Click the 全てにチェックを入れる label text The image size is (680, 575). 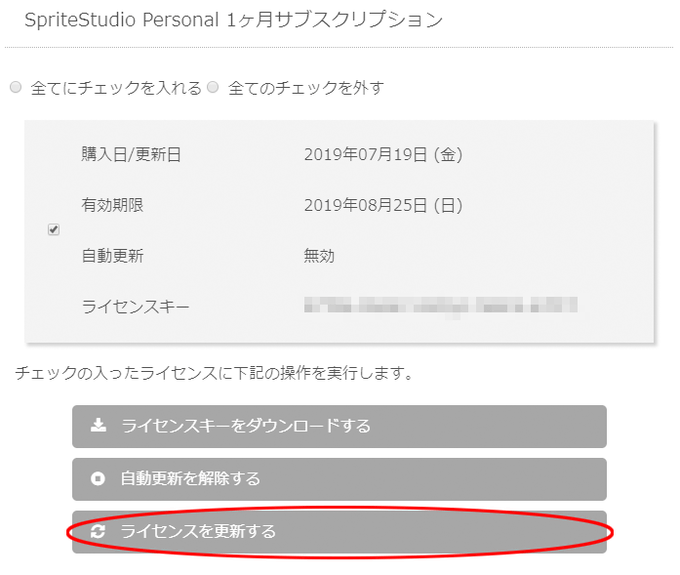click(116, 88)
